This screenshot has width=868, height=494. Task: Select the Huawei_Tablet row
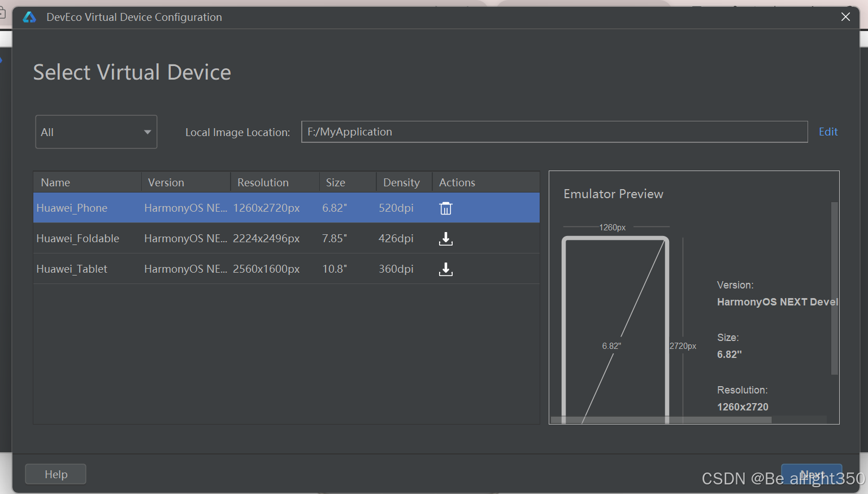click(287, 269)
